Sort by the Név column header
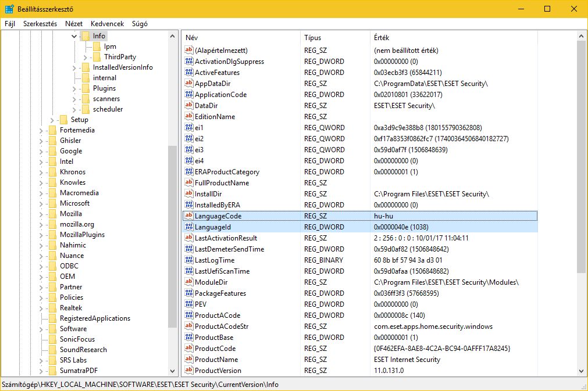 click(241, 37)
